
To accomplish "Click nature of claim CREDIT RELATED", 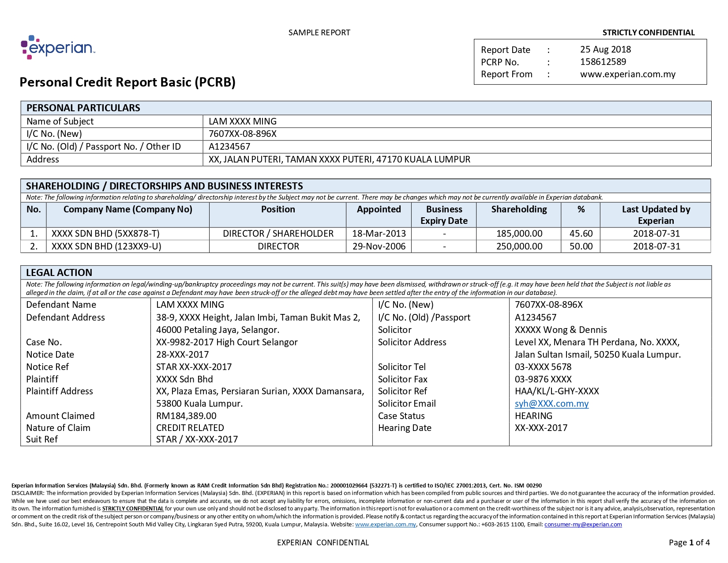I will 190,428.
